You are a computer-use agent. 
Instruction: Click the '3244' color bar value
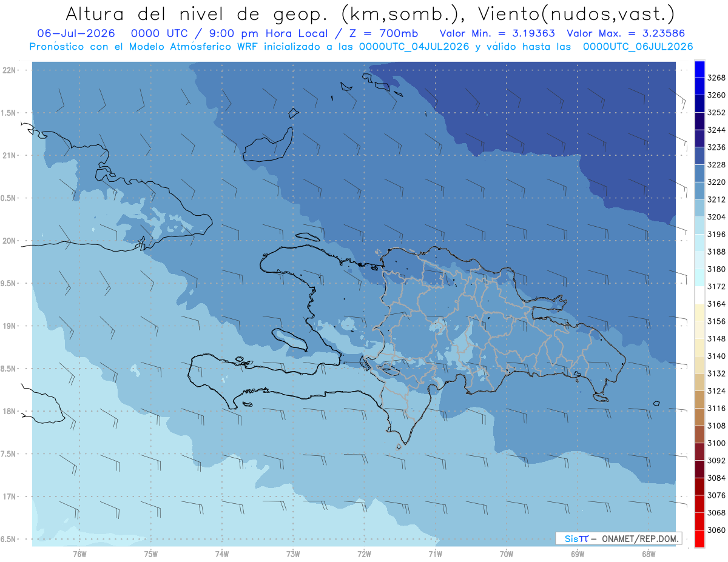pos(716,130)
